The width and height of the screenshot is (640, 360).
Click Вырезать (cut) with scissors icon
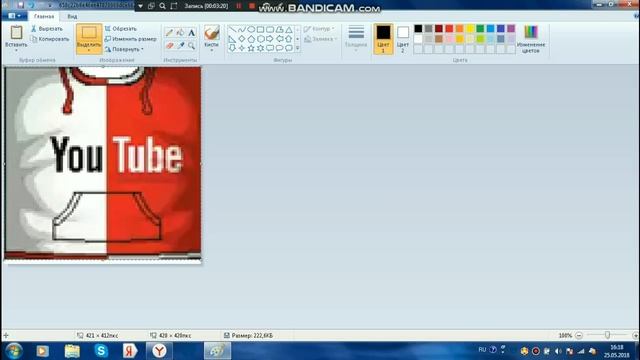click(x=47, y=29)
